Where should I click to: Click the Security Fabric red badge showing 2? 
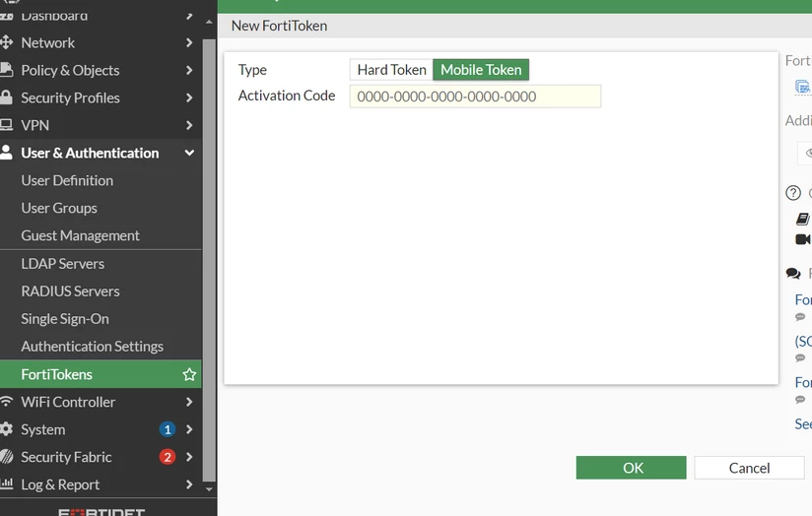point(168,457)
